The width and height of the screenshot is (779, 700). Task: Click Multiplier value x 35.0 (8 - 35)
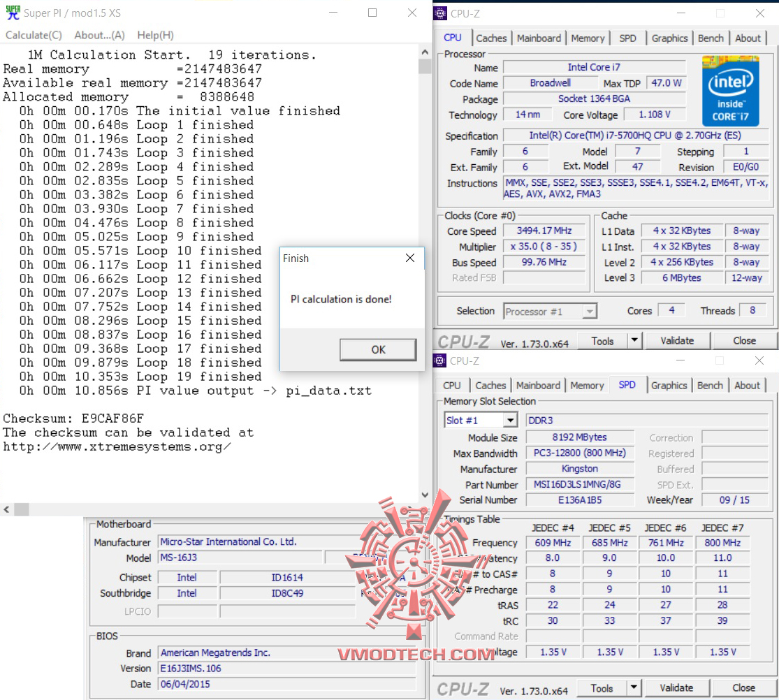(x=544, y=247)
